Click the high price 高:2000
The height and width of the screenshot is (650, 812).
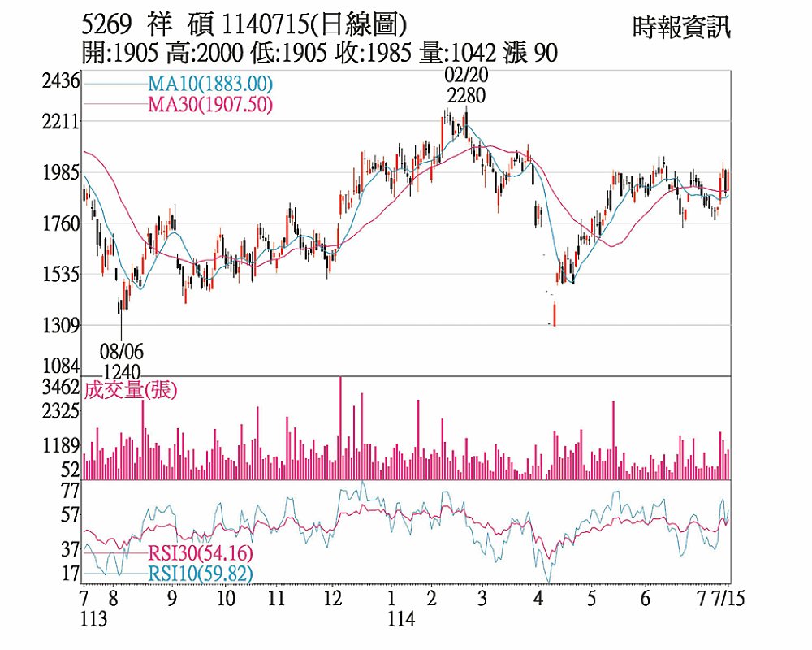(x=205, y=53)
